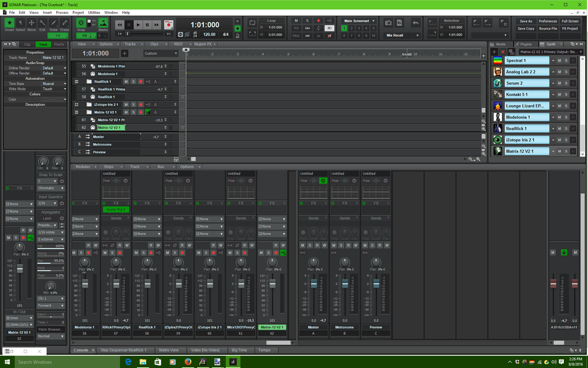Pick the Draw tool
This screenshot has height=368, width=588.
53,23
